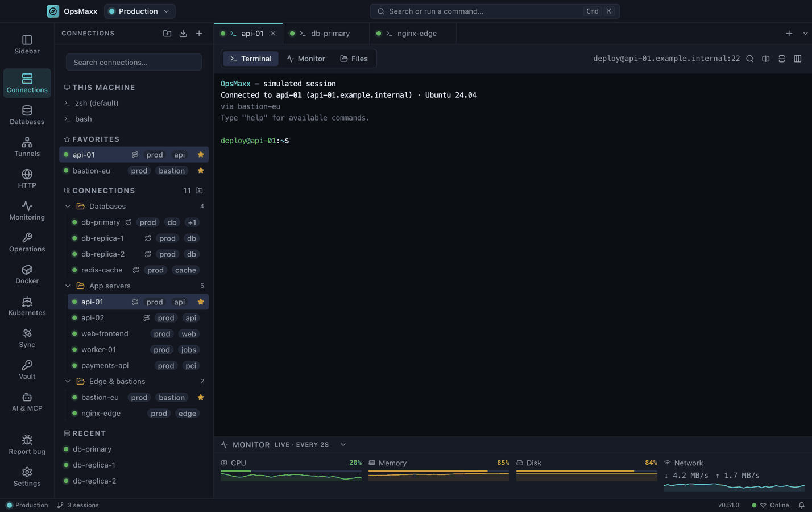Close the api-01 tab
Image resolution: width=812 pixels, height=512 pixels.
[273, 34]
